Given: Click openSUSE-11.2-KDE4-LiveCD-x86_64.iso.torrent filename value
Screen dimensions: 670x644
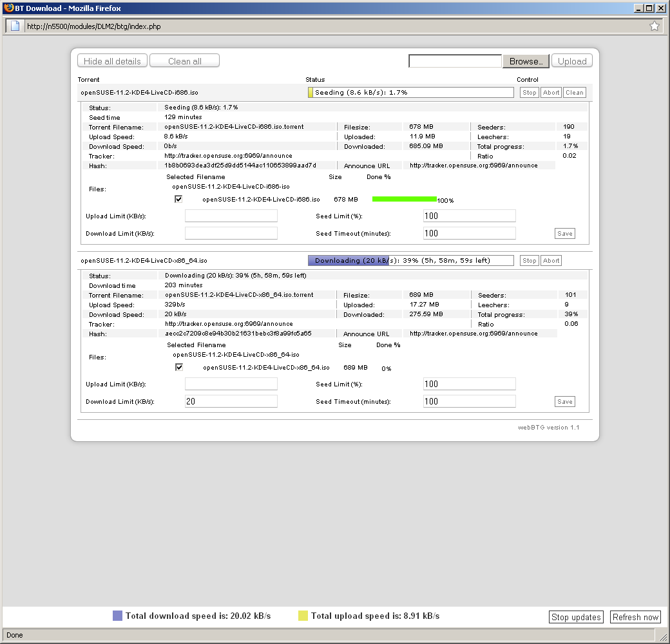Looking at the screenshot, I should coord(239,295).
